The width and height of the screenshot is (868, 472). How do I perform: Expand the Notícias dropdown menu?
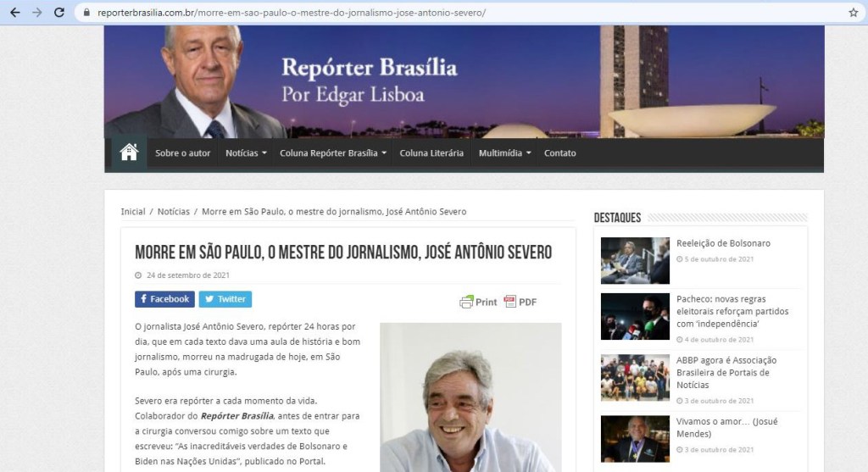pos(246,153)
